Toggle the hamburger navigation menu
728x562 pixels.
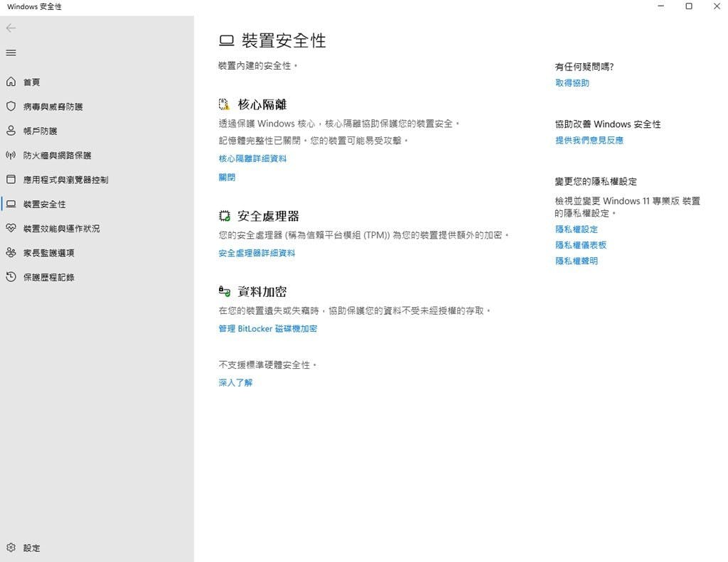point(11,53)
